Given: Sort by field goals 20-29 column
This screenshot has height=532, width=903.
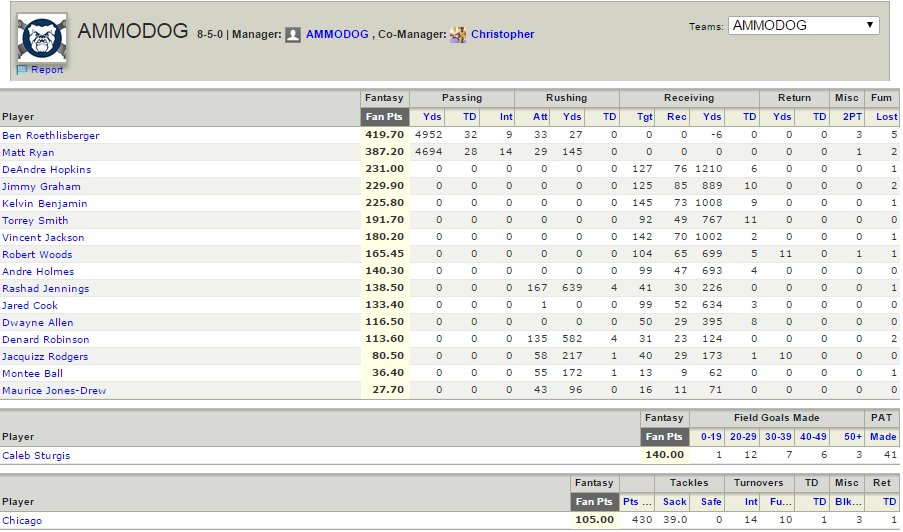Looking at the screenshot, I should coord(743,437).
